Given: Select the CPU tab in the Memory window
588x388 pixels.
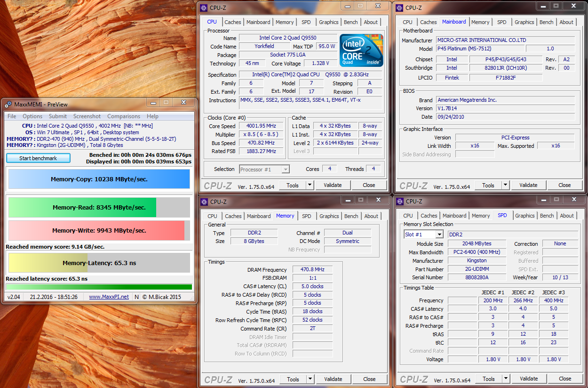Looking at the screenshot, I should tap(213, 216).
